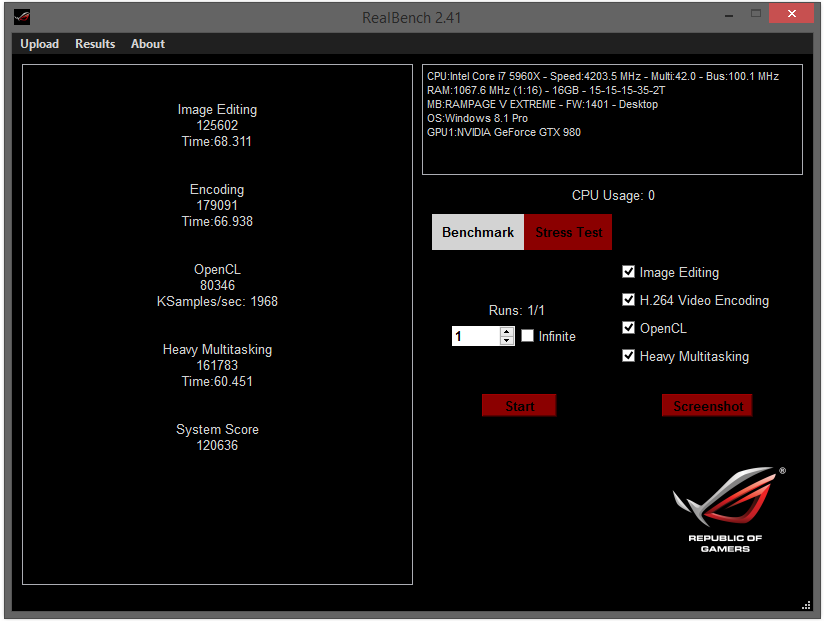Click 'KSamples/sec: 1968' value

pos(217,302)
